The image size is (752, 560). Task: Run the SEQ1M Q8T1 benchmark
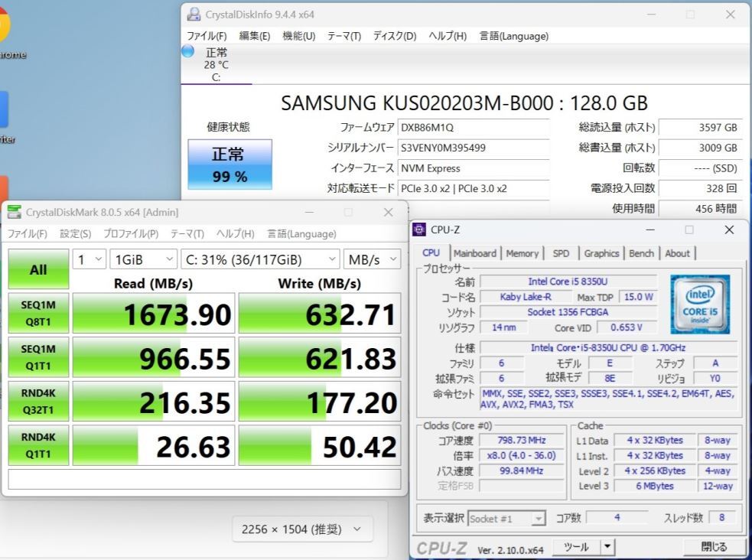(38, 313)
